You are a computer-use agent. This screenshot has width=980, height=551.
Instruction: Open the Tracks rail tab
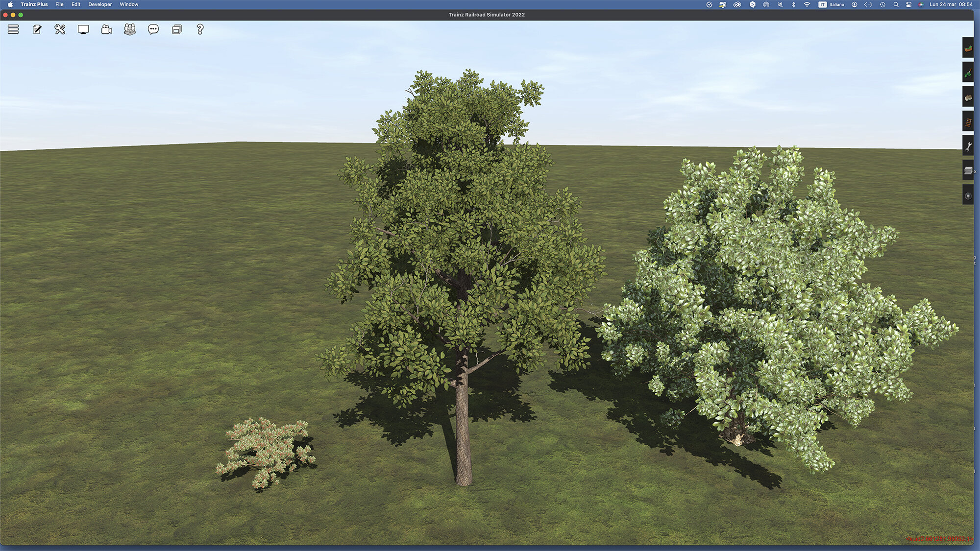coord(968,121)
